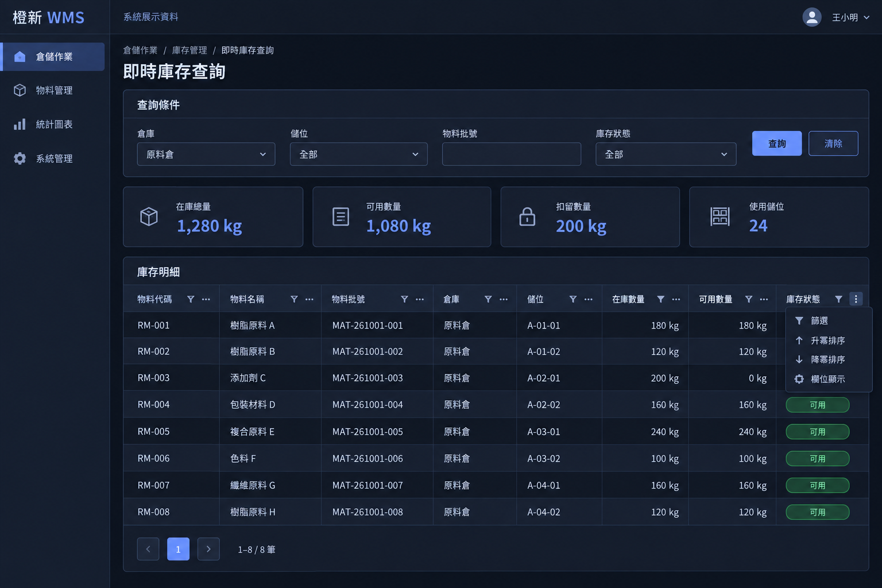Image resolution: width=882 pixels, height=588 pixels.
Task: Open the 倉庫 dropdown showing 原料倉
Action: [x=206, y=154]
